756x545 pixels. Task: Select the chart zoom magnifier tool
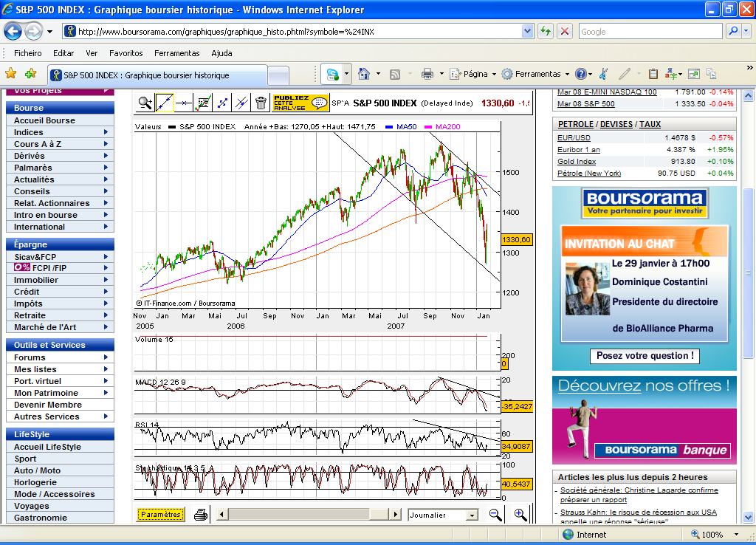coord(145,102)
